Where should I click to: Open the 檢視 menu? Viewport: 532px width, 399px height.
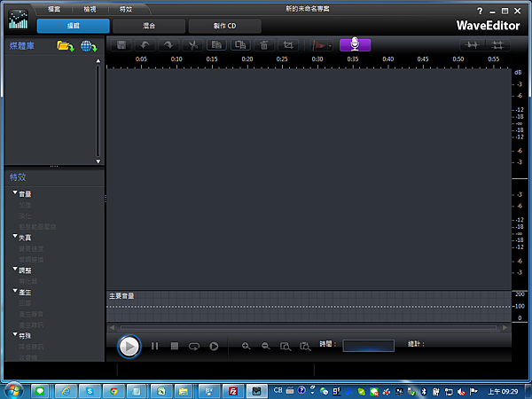coord(90,9)
